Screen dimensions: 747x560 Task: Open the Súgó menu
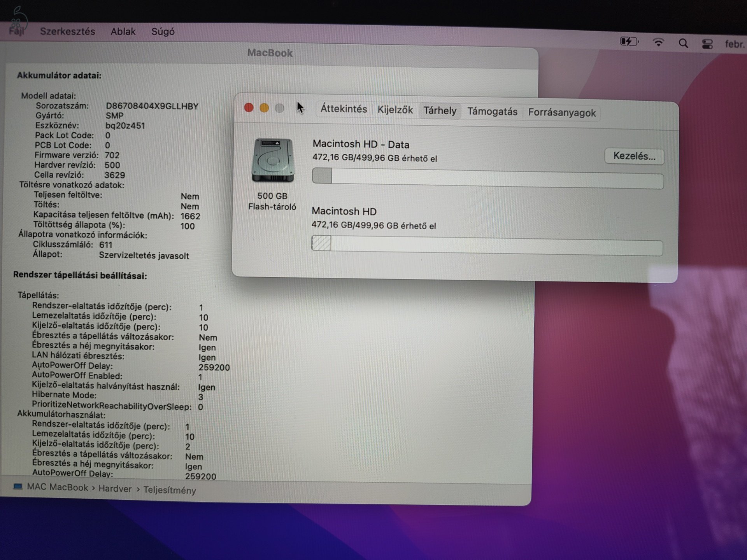pos(163,31)
